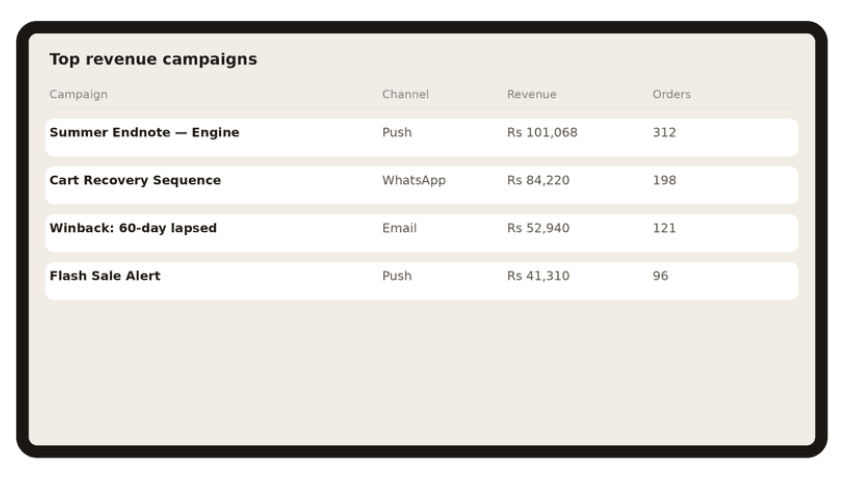
Task: Click the 312 orders count
Action: coord(664,133)
